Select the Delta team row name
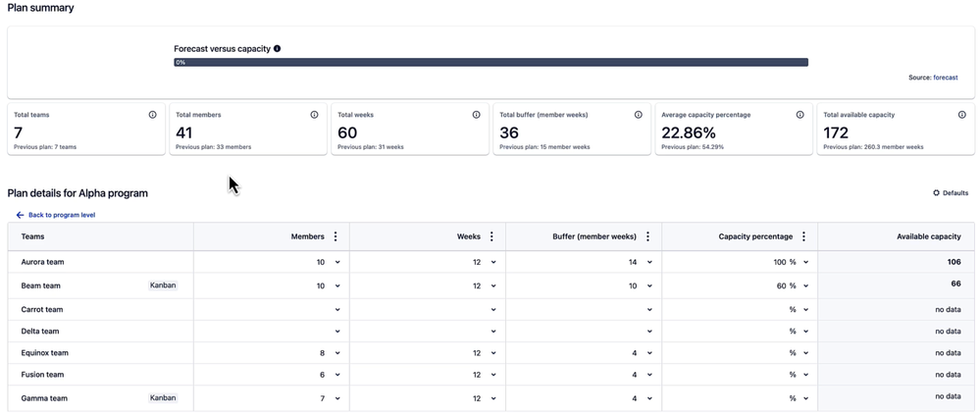The width and height of the screenshot is (980, 415). 40,332
